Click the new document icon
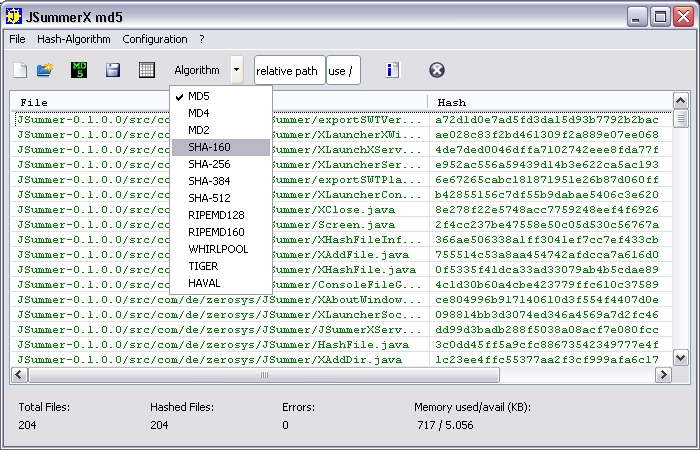This screenshot has height=450, width=700. 20,70
